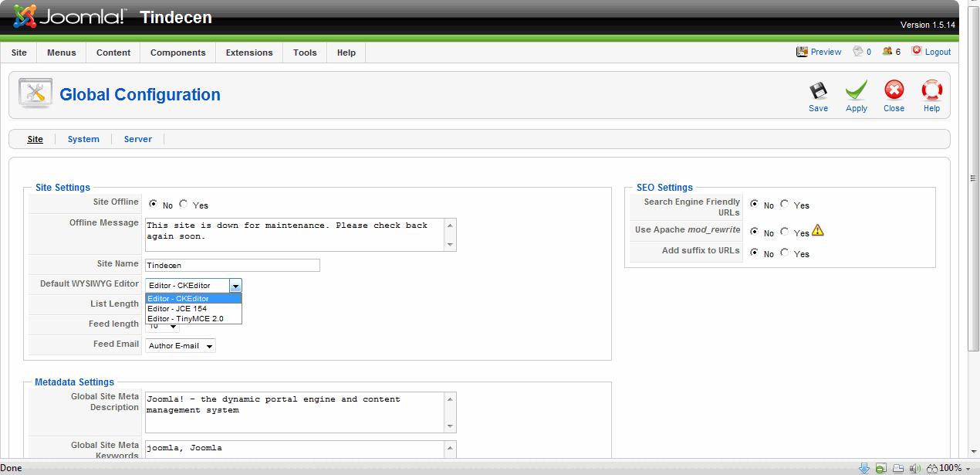Screen dimensions: 980x475
Task: Click the 'Site Settings' legend text
Action: 63,187
